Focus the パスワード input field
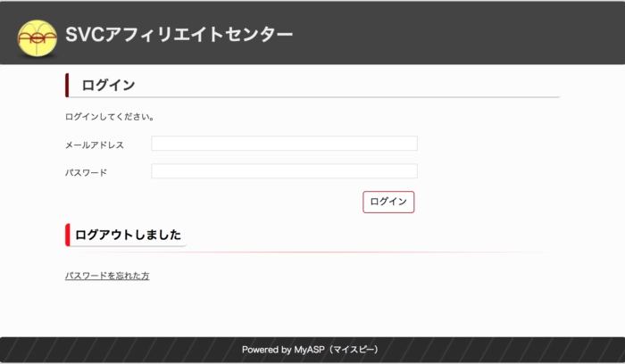Screen dimensions: 625x364 click(x=284, y=171)
